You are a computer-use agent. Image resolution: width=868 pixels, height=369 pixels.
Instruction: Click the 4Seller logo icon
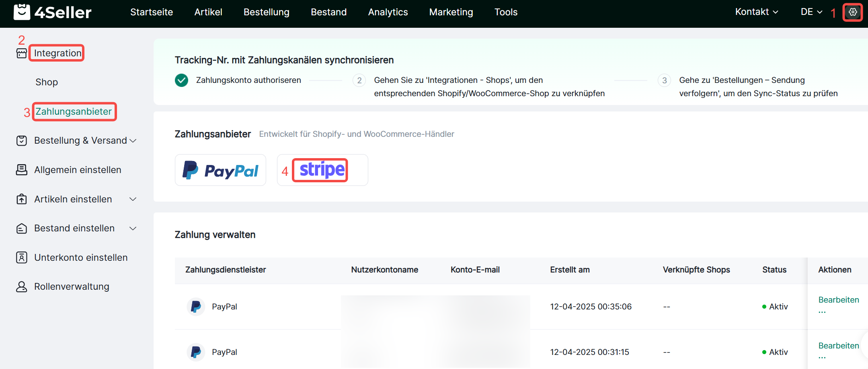pyautogui.click(x=22, y=12)
